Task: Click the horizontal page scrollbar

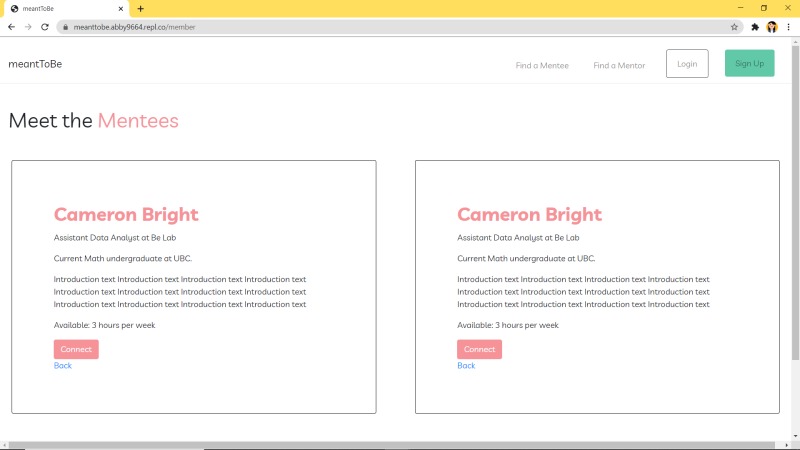Action: pos(392,445)
